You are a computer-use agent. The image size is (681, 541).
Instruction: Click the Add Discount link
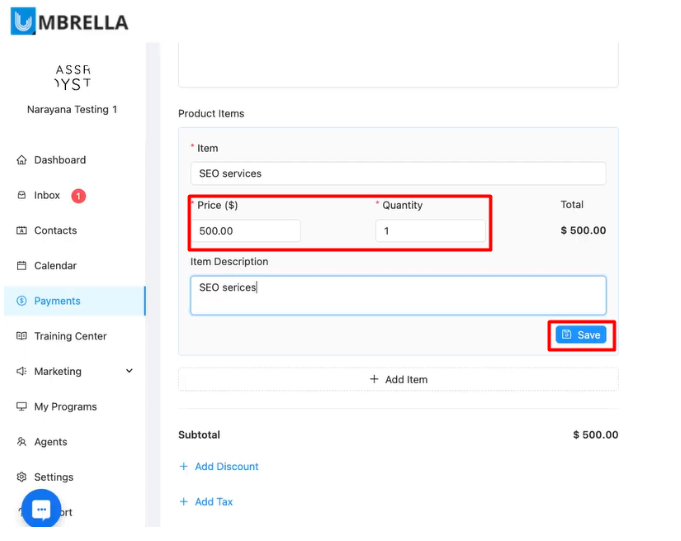tap(226, 467)
